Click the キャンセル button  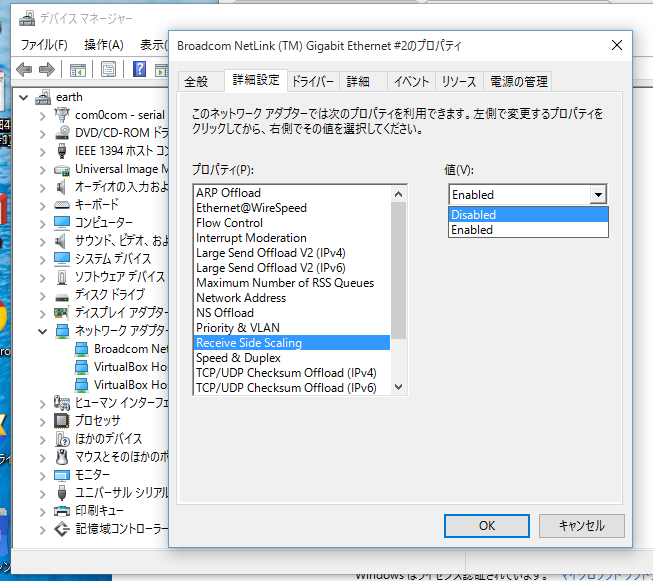pos(582,526)
